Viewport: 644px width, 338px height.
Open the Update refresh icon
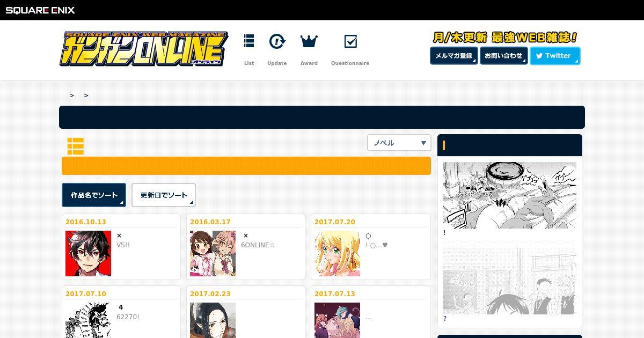[277, 41]
